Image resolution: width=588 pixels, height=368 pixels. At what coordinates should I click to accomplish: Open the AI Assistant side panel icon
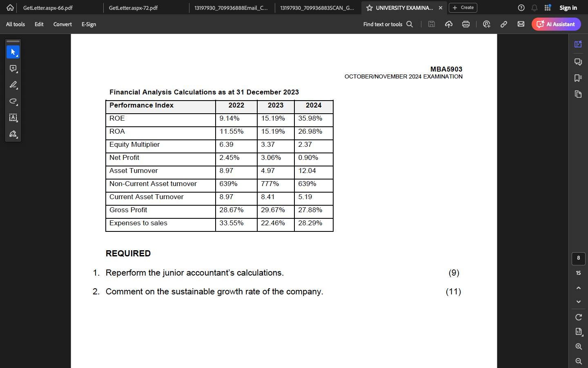click(x=578, y=44)
